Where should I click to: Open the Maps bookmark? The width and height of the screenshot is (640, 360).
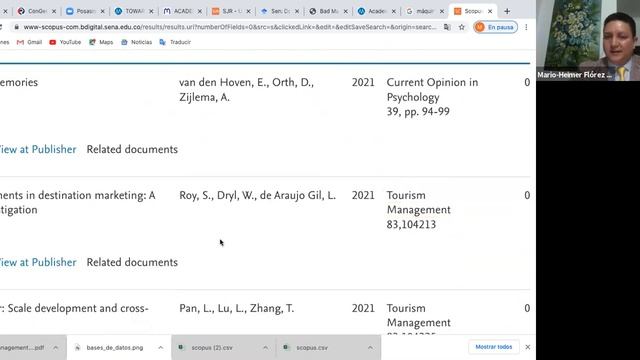coord(101,42)
